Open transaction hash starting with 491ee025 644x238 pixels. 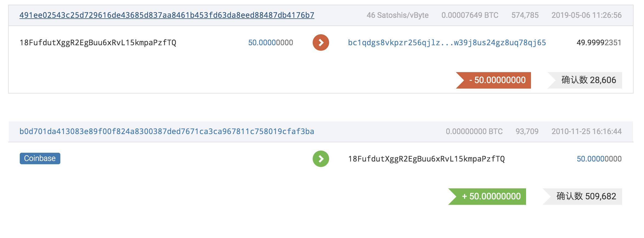click(x=167, y=15)
